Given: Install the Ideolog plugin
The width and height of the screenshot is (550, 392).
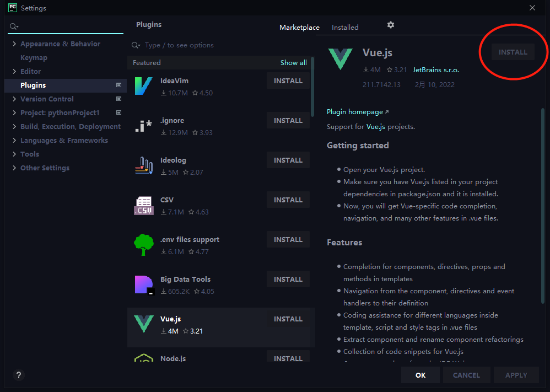Looking at the screenshot, I should (x=288, y=160).
